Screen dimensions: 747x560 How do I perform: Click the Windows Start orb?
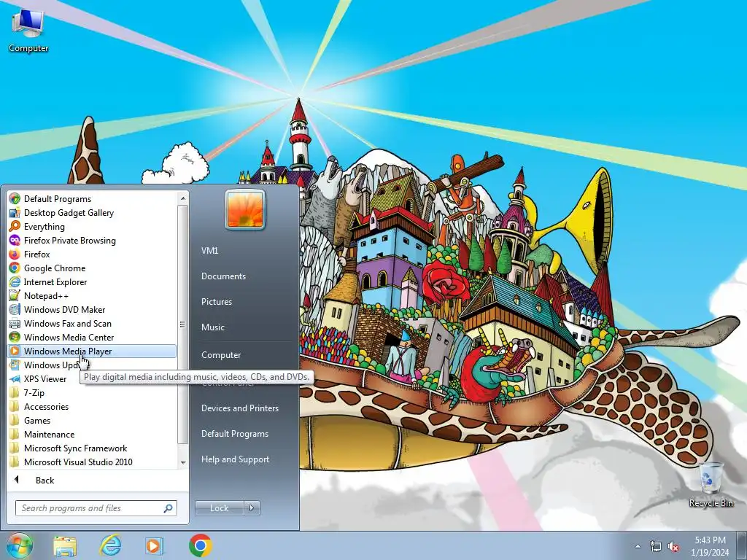click(x=19, y=545)
